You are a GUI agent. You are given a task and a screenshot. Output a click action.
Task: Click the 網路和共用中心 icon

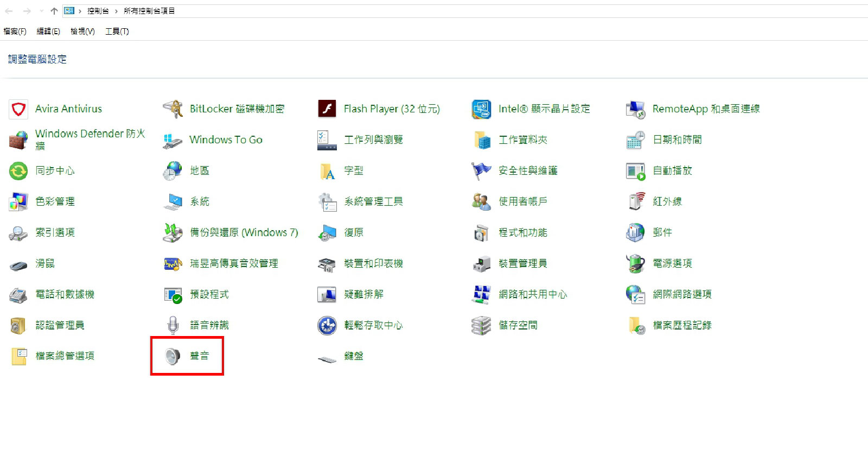(481, 295)
